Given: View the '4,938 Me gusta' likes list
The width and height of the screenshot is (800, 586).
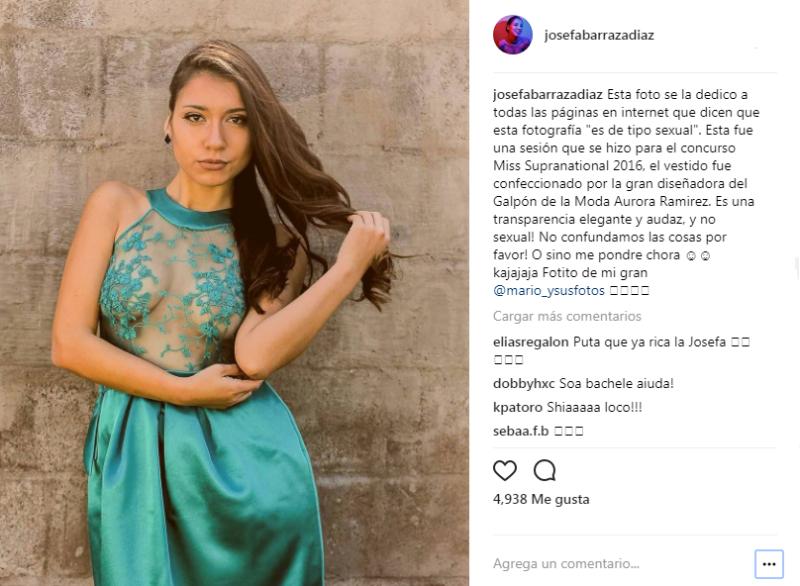Looking at the screenshot, I should 541,499.
